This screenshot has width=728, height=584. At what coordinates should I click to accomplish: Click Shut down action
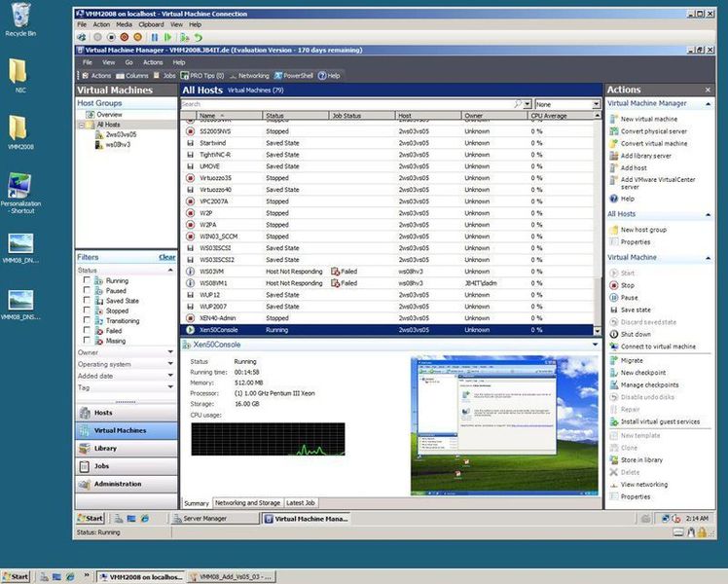630,334
